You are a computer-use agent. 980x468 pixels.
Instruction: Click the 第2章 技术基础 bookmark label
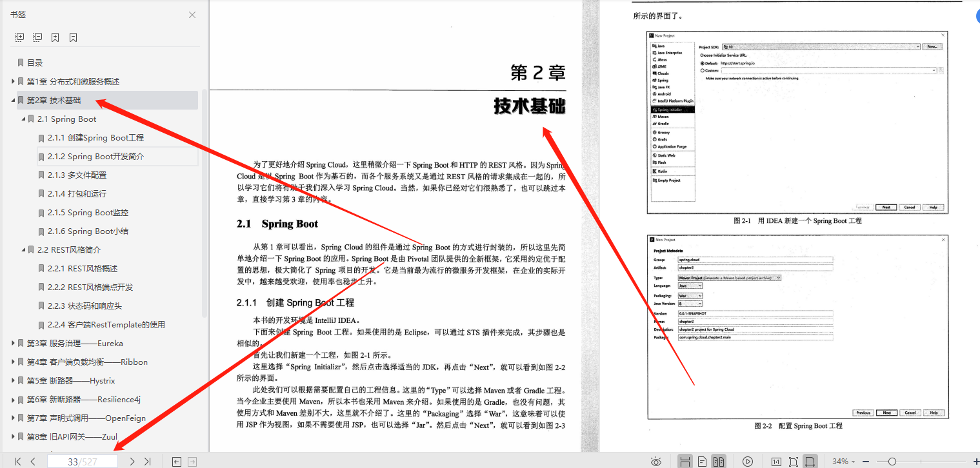54,100
